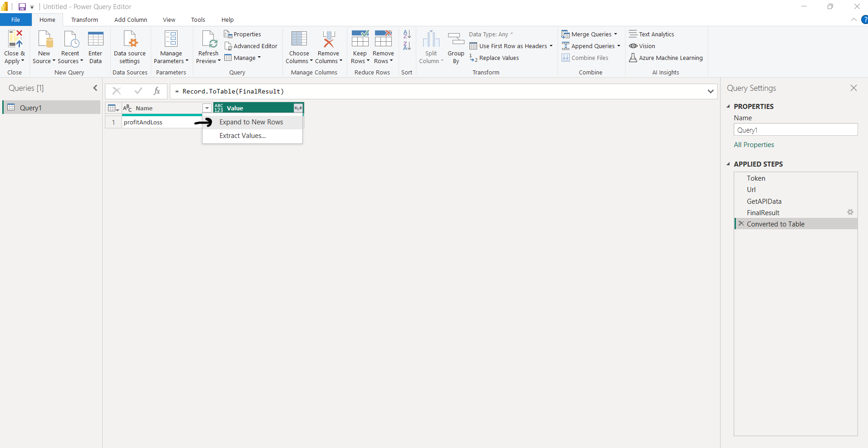Open the Name column filter dropdown
Viewport: 868px width, 448px height.
[x=207, y=108]
